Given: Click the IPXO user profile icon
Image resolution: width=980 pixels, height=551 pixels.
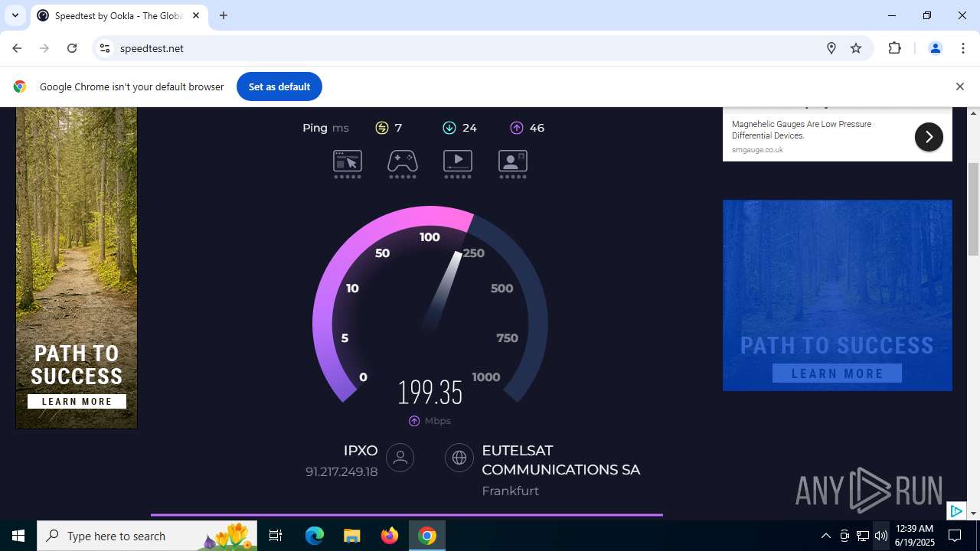Looking at the screenshot, I should [400, 458].
